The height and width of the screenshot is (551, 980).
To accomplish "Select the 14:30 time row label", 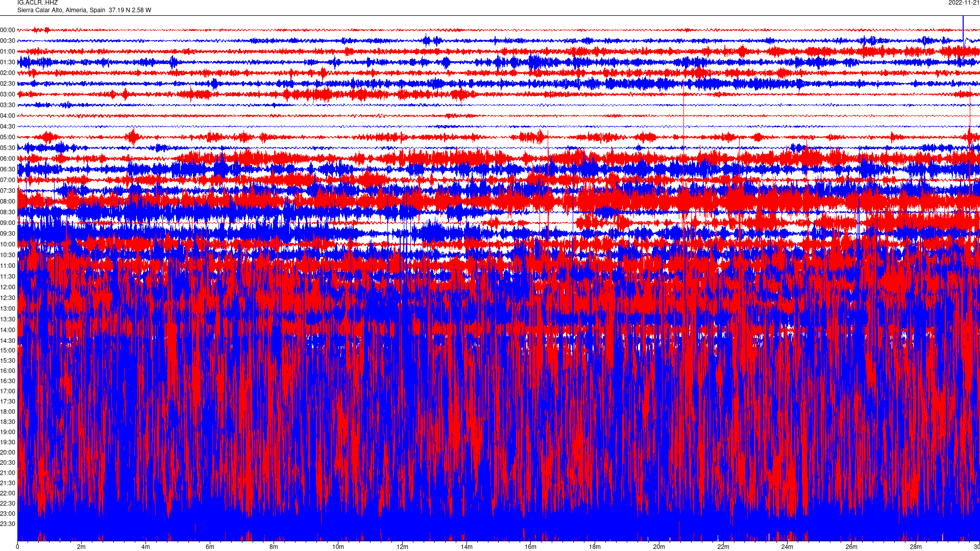I will (8, 341).
